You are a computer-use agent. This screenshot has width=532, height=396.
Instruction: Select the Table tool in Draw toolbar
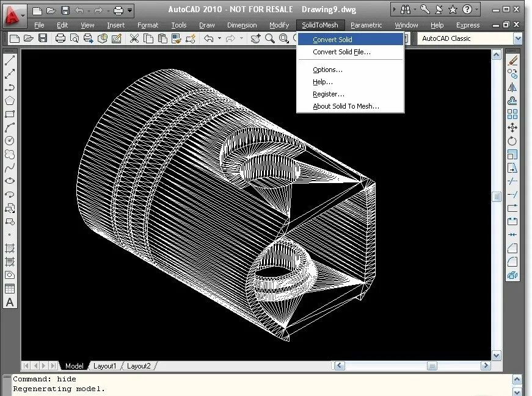[10, 289]
